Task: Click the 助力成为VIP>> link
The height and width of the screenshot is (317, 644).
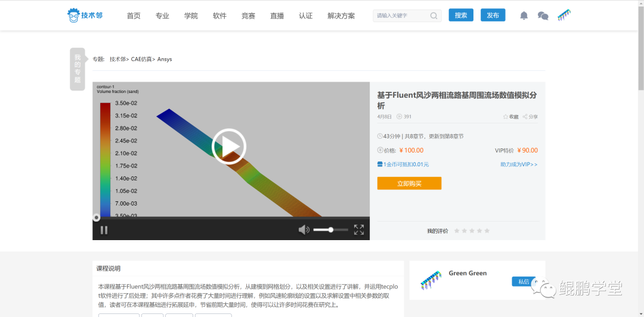Action: 519,164
